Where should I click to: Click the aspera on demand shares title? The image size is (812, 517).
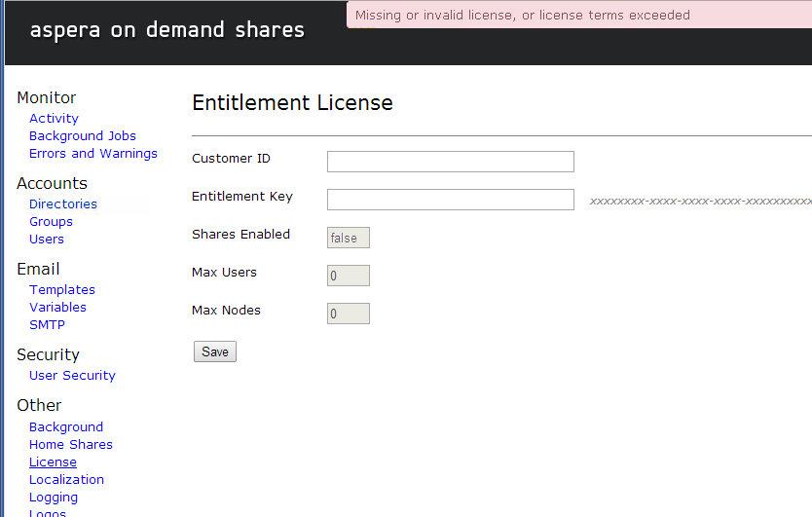(167, 30)
